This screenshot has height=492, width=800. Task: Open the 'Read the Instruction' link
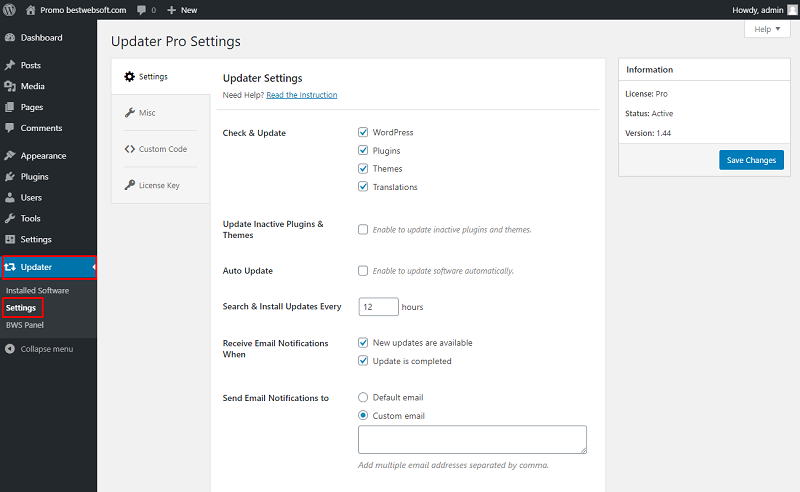click(x=302, y=95)
